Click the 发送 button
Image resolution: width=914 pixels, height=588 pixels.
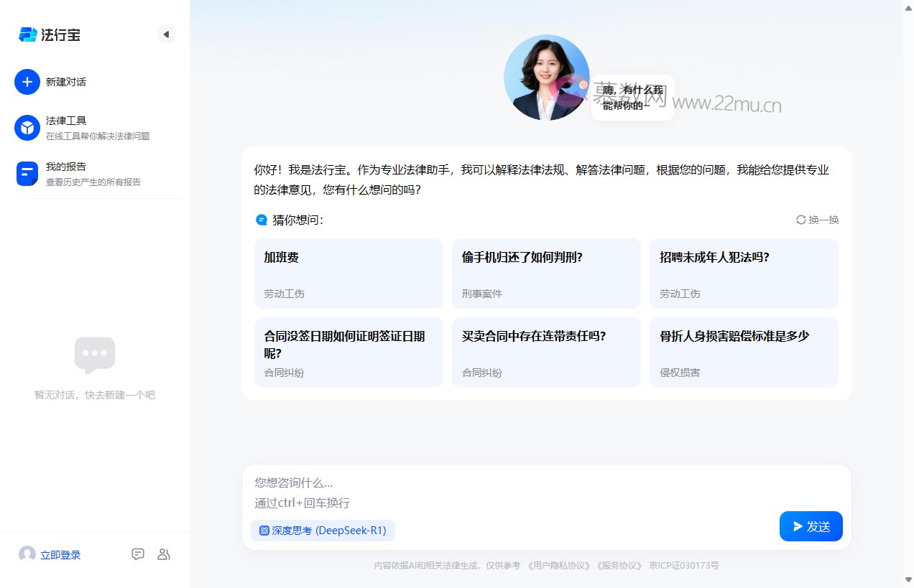click(811, 526)
